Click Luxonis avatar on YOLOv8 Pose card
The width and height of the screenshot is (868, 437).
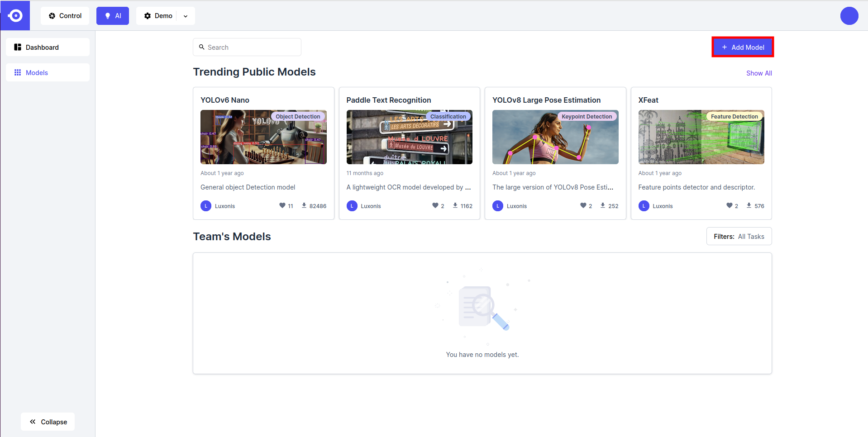pos(498,206)
